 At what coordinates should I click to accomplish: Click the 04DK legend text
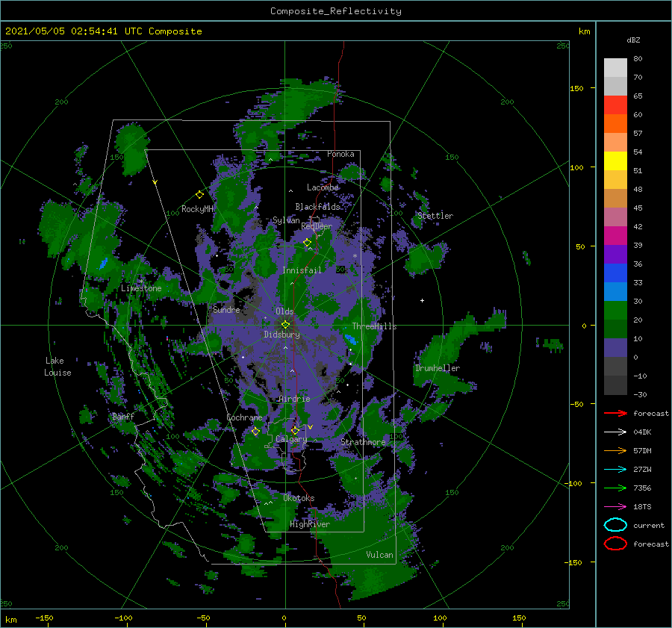pyautogui.click(x=642, y=432)
